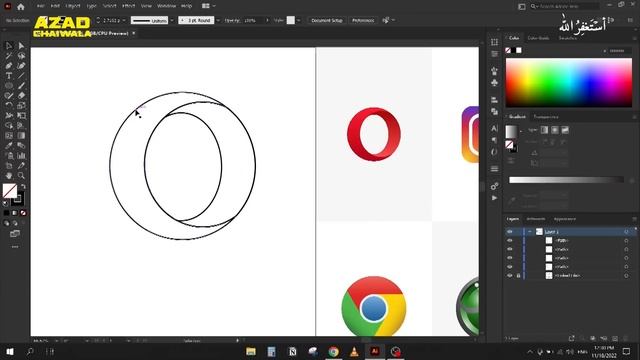Select the Blend tool
Image resolution: width=640 pixels, height=360 pixels.
[21, 146]
